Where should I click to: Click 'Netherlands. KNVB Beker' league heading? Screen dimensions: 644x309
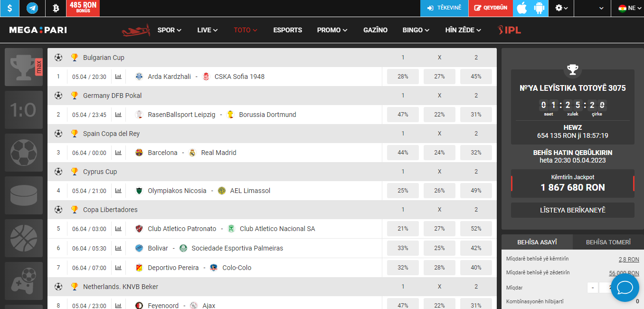click(121, 287)
